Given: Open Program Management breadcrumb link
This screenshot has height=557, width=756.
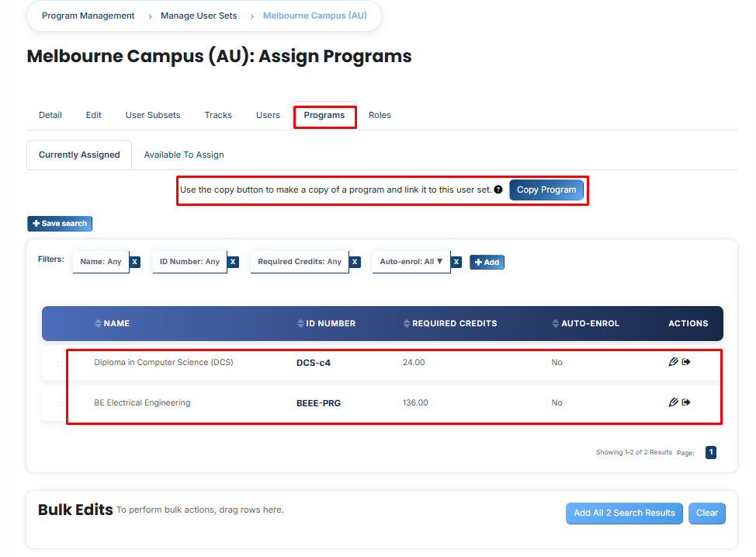Looking at the screenshot, I should (88, 16).
